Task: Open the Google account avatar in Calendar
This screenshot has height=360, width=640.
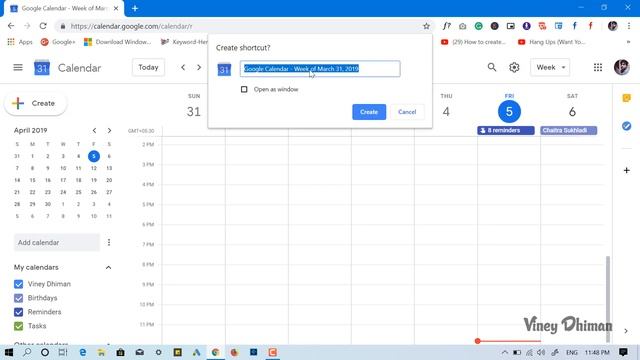Action: [621, 67]
